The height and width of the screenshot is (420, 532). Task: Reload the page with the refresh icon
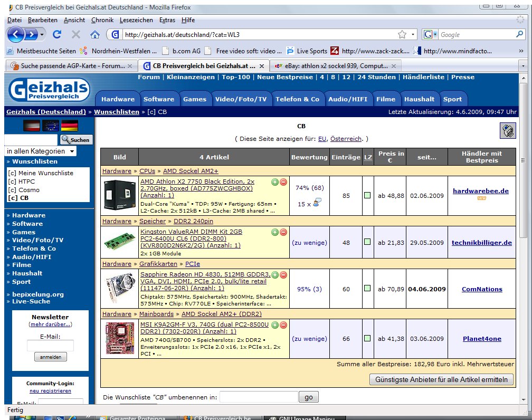point(57,34)
